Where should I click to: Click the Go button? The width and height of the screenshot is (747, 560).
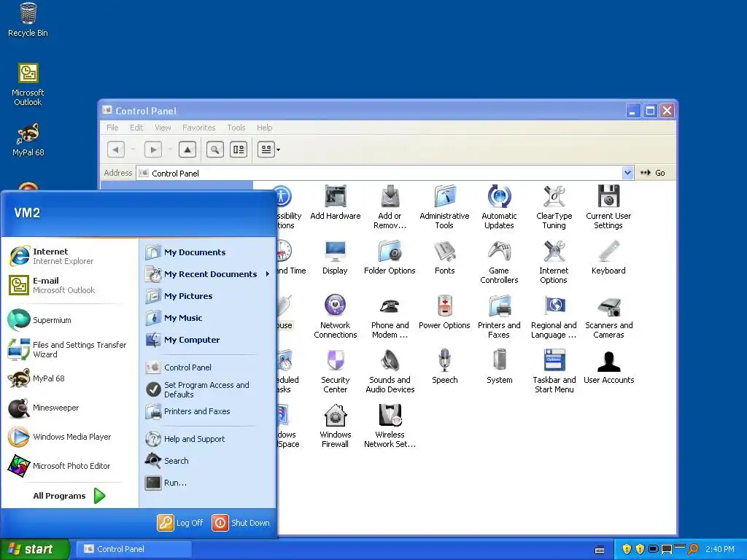(x=653, y=173)
